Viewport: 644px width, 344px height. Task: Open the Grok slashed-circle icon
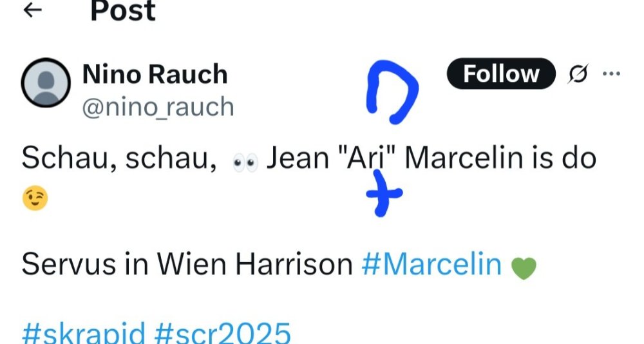pos(579,73)
